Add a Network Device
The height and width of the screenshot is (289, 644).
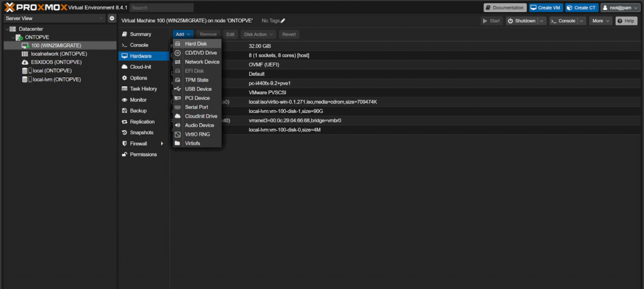click(197, 62)
